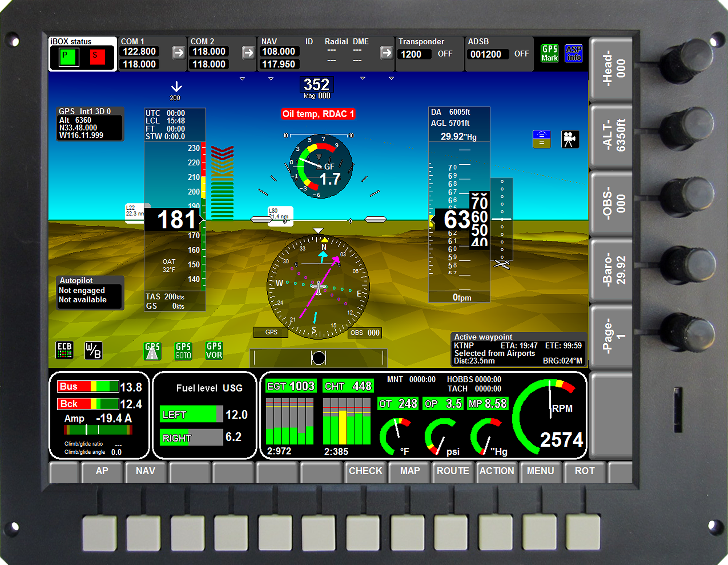Tap the GPS Mark icon
728x565 pixels.
click(549, 54)
